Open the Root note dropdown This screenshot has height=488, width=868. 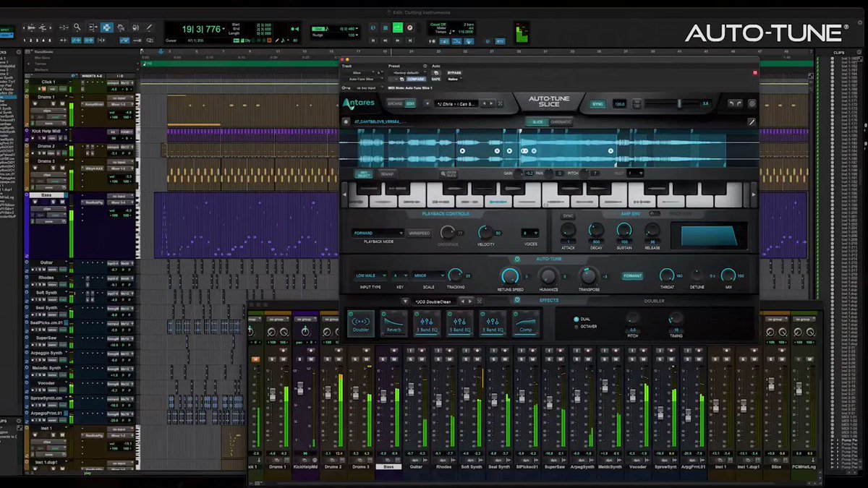tap(635, 174)
